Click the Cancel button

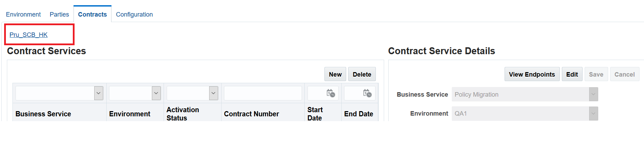(625, 74)
